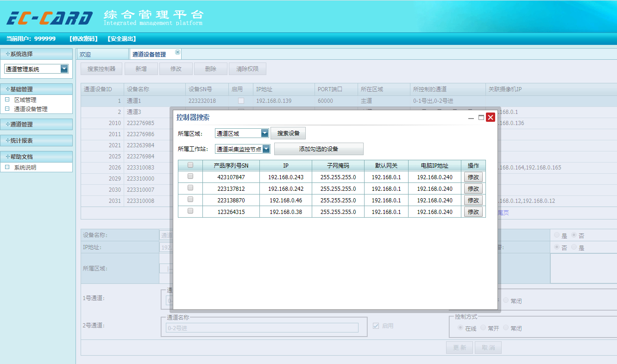
Task: Click the 产品序列号SN column header
Action: (231, 165)
